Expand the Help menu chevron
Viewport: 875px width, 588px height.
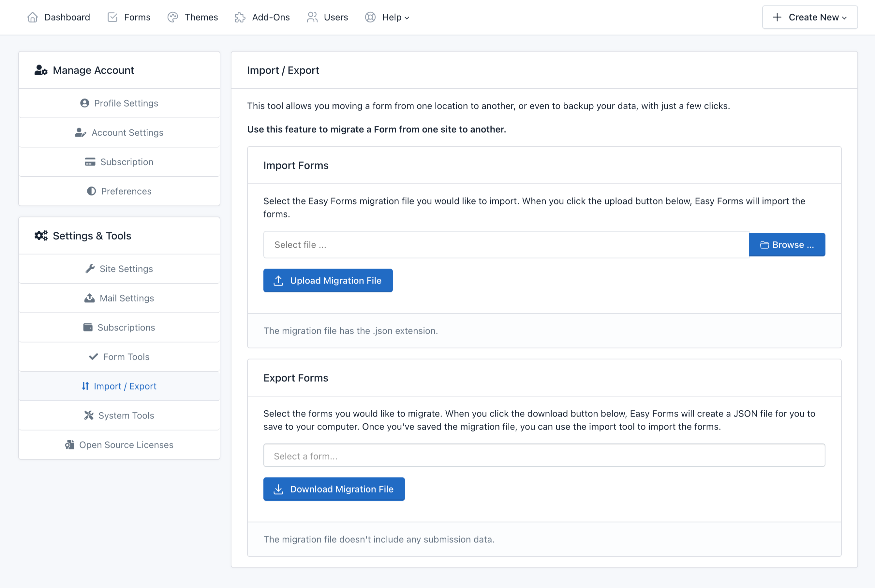tap(407, 18)
